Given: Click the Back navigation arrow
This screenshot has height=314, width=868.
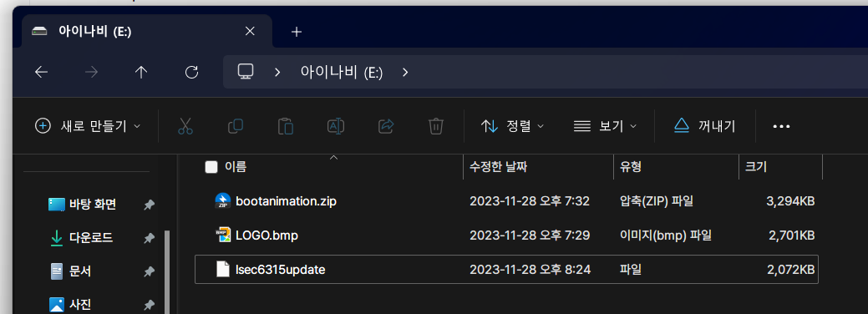Looking at the screenshot, I should 41,72.
